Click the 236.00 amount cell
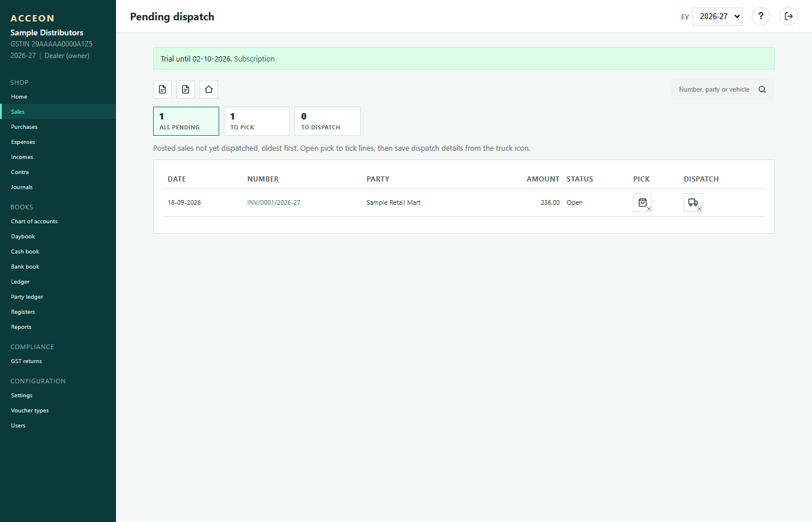The width and height of the screenshot is (812, 522). click(x=550, y=202)
